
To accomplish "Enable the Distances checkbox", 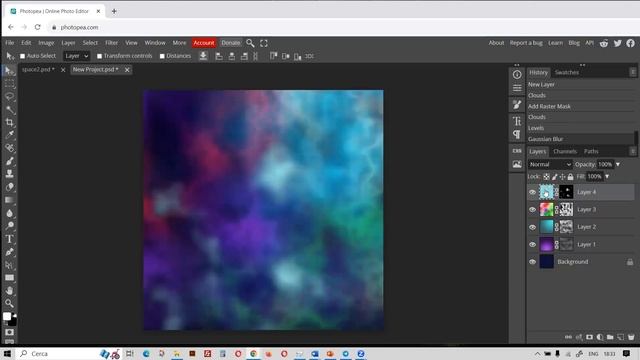I will [162, 56].
